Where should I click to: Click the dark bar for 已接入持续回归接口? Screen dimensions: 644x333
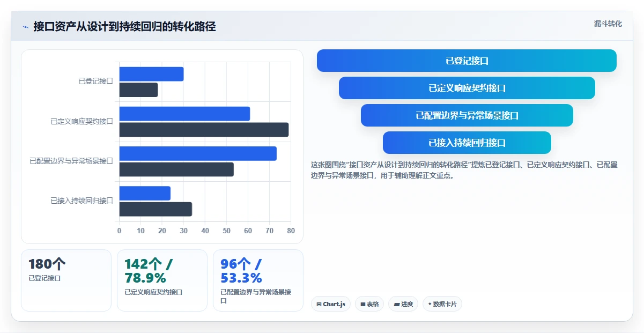tap(156, 209)
